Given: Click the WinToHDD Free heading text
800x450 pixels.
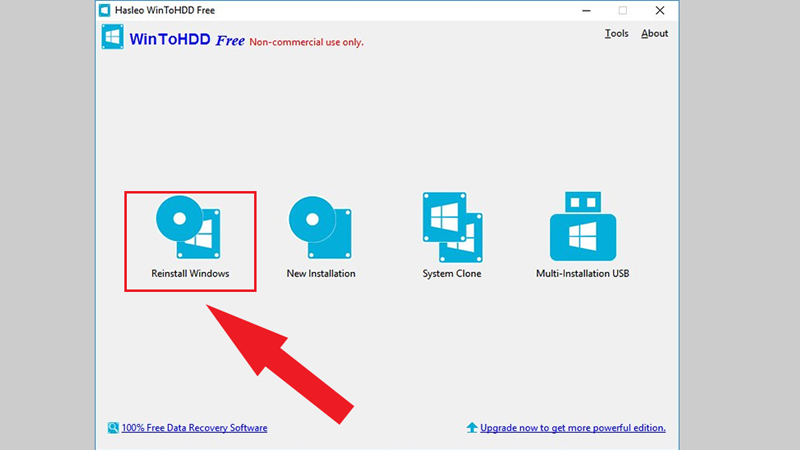Looking at the screenshot, I should pos(187,39).
